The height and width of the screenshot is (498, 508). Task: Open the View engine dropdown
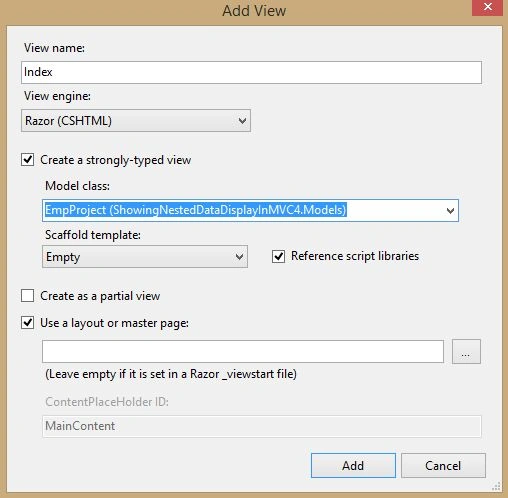tap(136, 120)
